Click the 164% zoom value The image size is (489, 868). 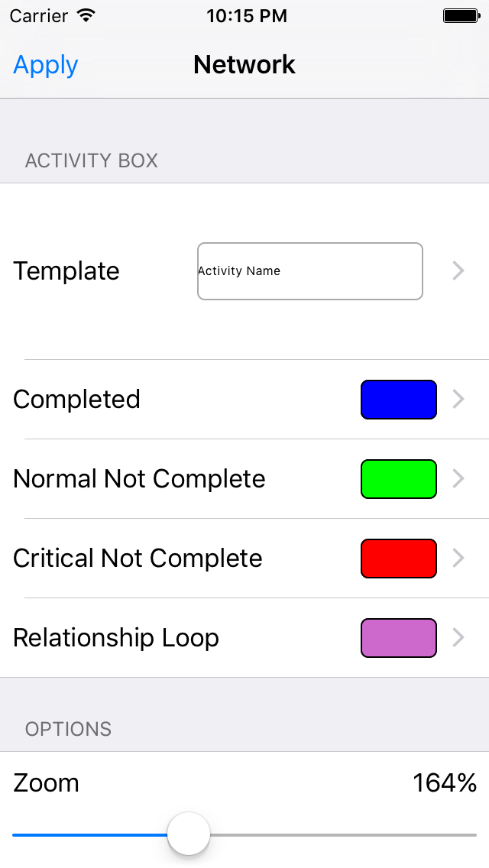point(445,783)
